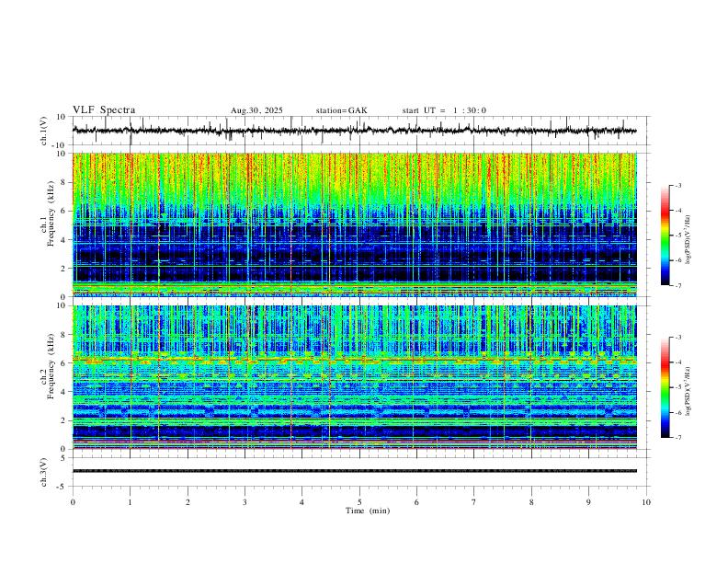
Task: Click time-axis tick label "6"
Action: pos(416,502)
